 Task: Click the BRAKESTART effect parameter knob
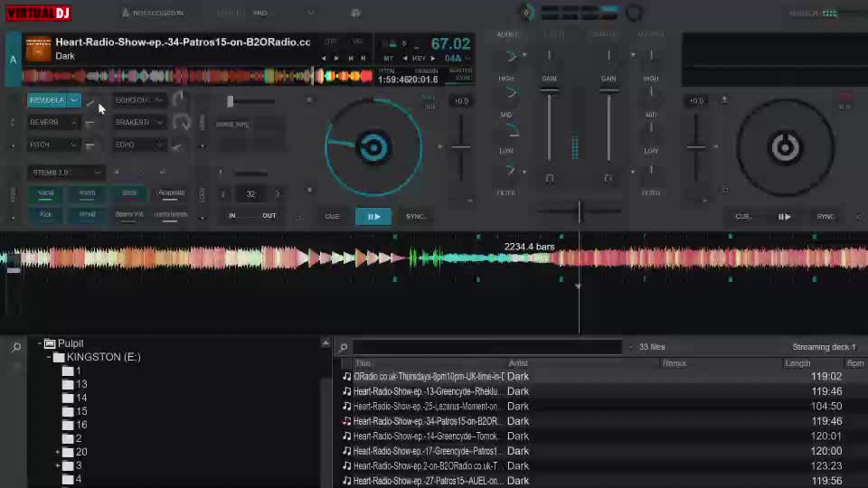(182, 122)
